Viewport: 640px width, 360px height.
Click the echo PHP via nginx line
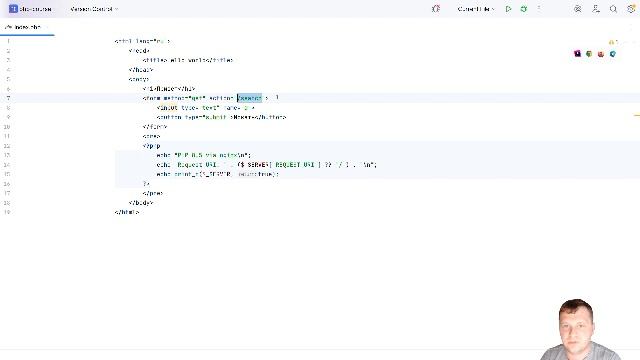(204, 156)
